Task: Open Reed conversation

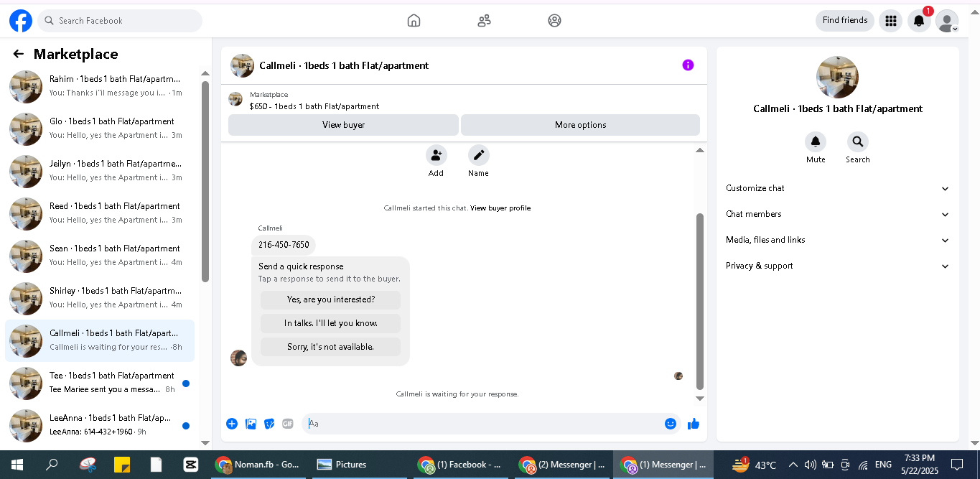Action: [x=100, y=213]
